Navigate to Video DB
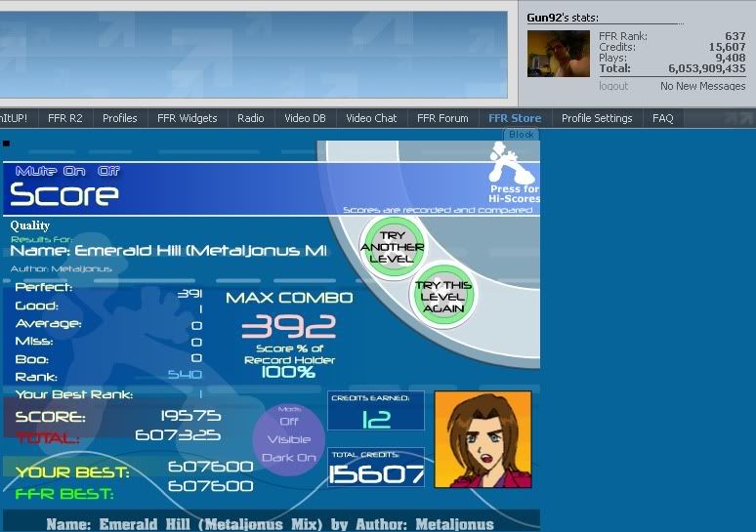The width and height of the screenshot is (756, 532). click(x=305, y=118)
